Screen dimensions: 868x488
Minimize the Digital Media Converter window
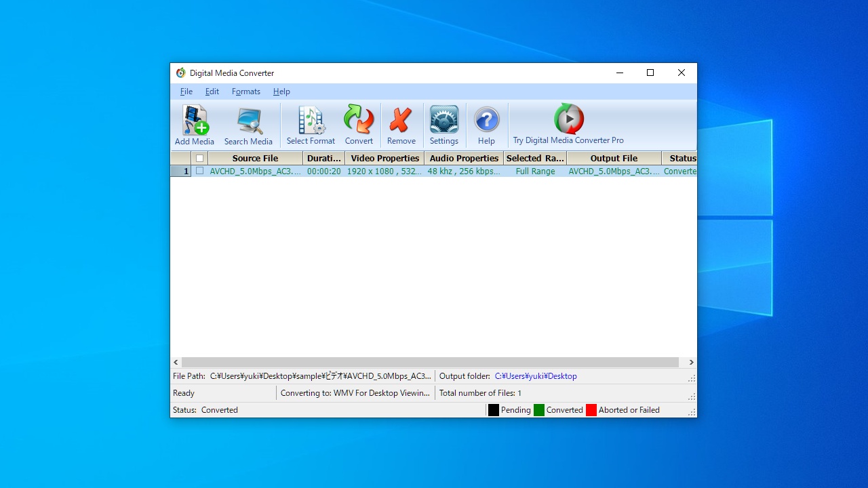[620, 73]
